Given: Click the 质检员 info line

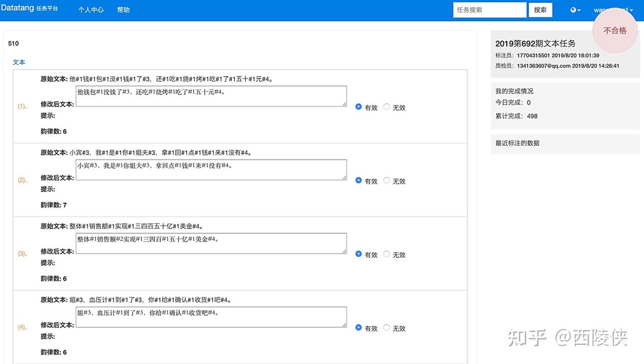Looking at the screenshot, I should click(557, 66).
